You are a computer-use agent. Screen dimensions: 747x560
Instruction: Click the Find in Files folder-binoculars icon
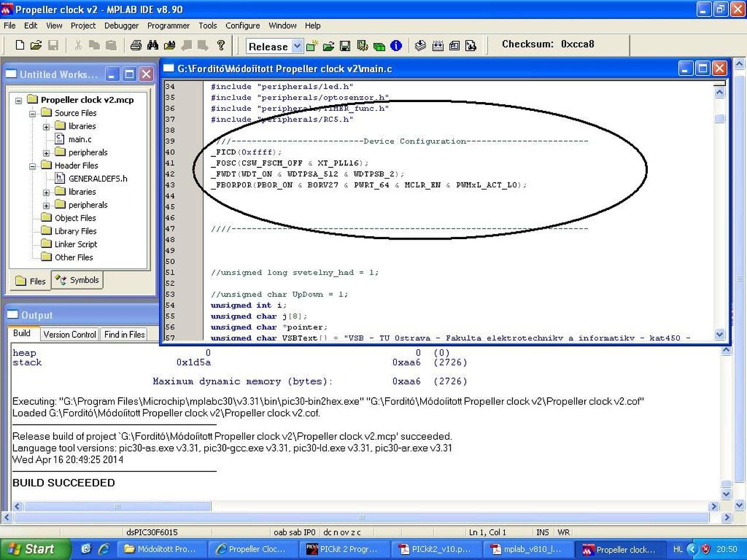pyautogui.click(x=170, y=45)
